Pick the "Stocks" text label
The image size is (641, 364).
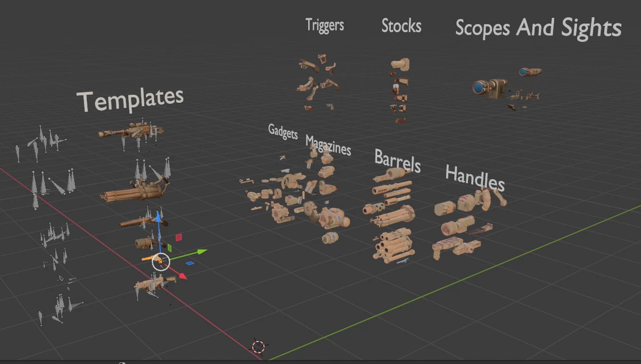(x=401, y=26)
